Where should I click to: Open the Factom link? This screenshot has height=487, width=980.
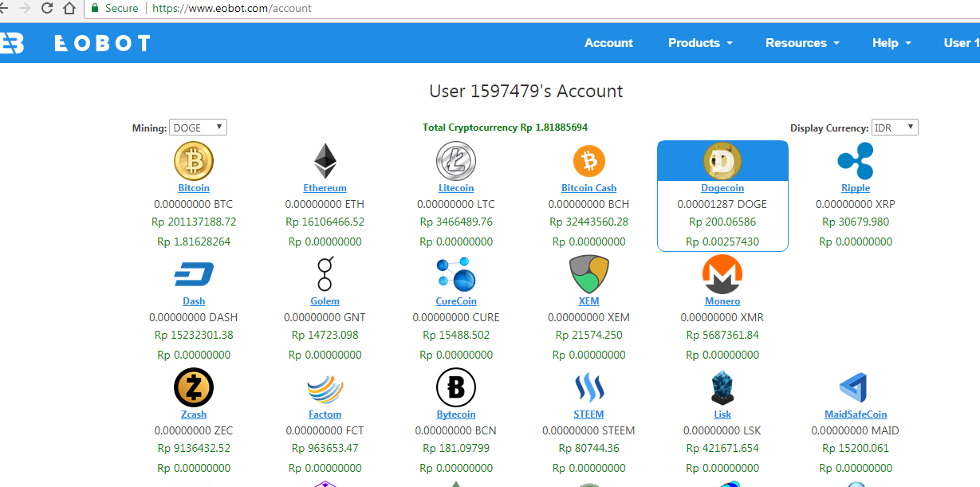point(325,414)
